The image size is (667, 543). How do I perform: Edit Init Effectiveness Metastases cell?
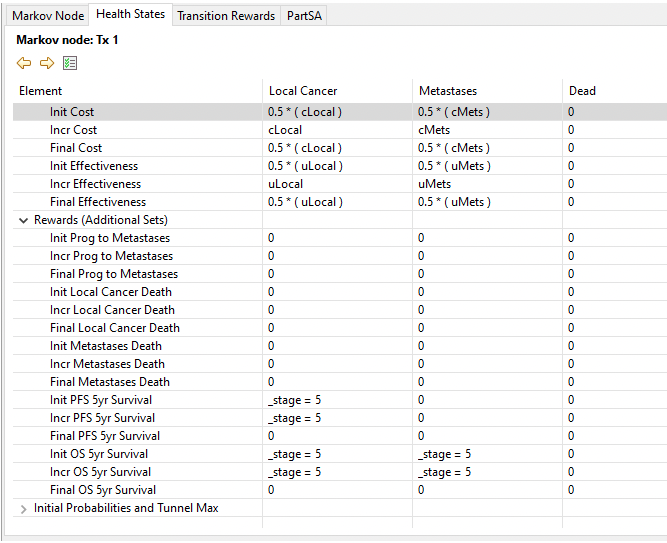click(487, 166)
